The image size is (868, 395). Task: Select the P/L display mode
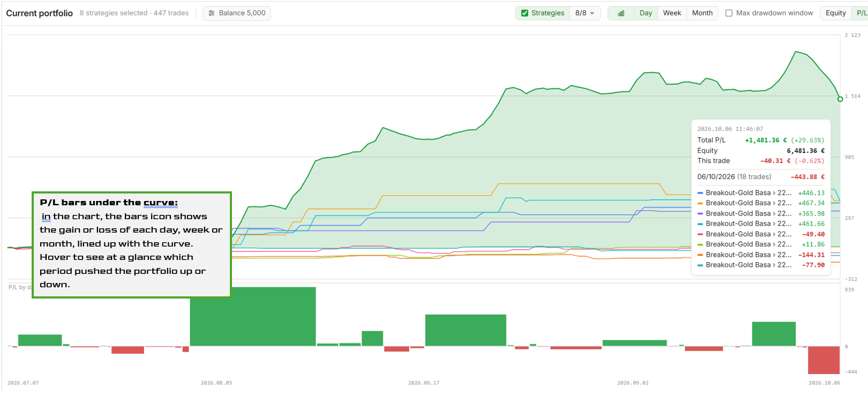tap(861, 13)
